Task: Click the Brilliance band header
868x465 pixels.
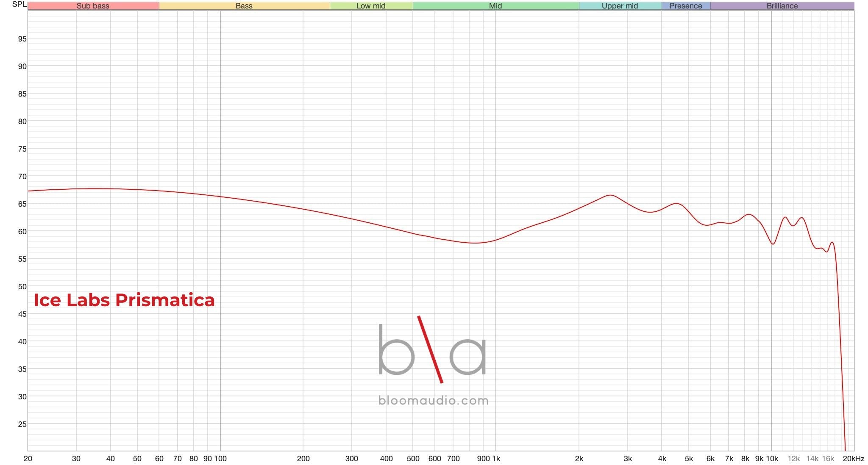Action: coord(782,6)
